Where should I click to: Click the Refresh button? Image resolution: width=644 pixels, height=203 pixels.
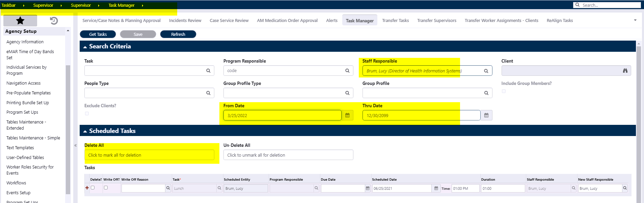click(x=178, y=34)
